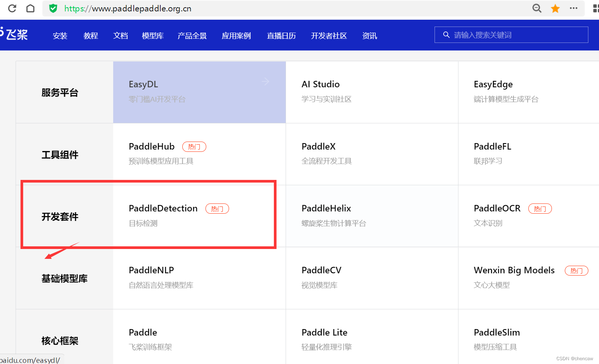The height and width of the screenshot is (364, 599).
Task: Focus the 请输入搜索关键词 search field
Action: click(x=511, y=35)
